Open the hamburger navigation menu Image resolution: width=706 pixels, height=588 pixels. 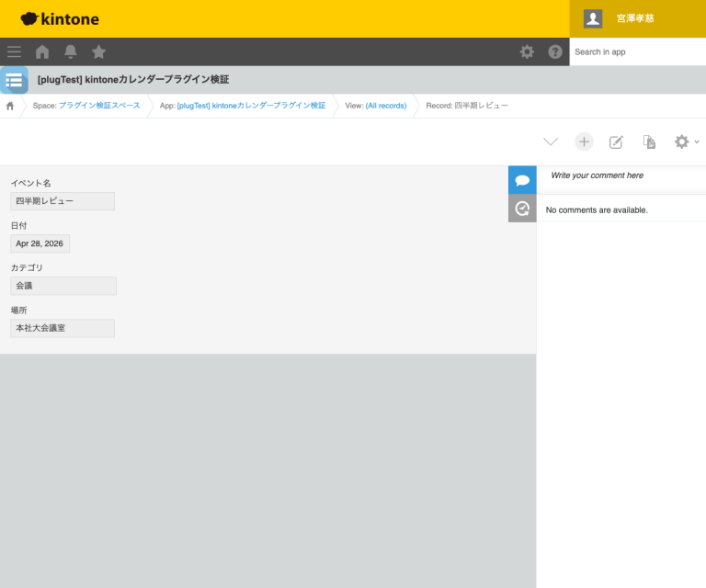(x=14, y=51)
